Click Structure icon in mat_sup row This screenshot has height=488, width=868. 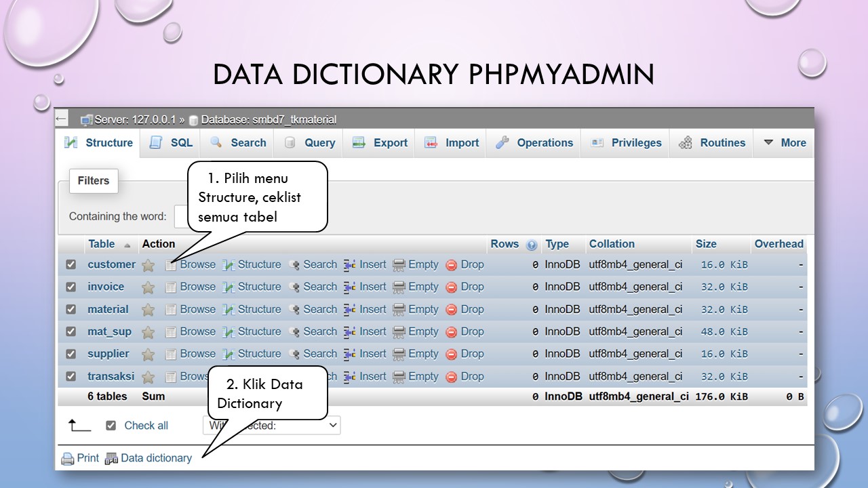(x=229, y=332)
